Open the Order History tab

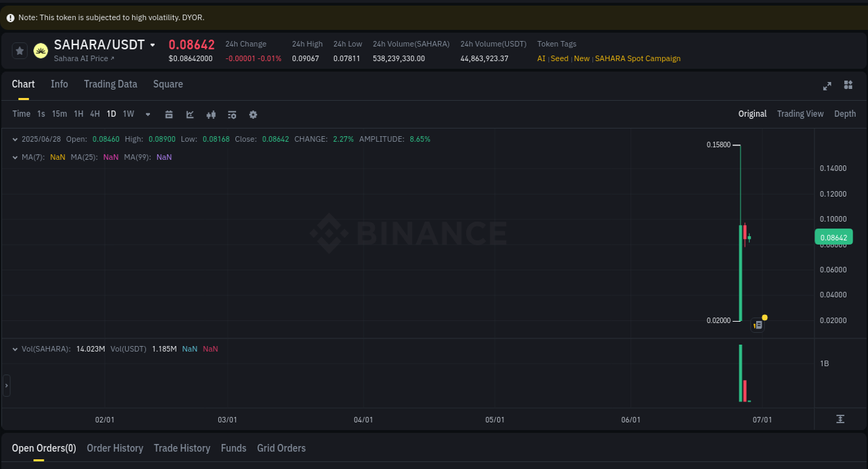coord(115,448)
